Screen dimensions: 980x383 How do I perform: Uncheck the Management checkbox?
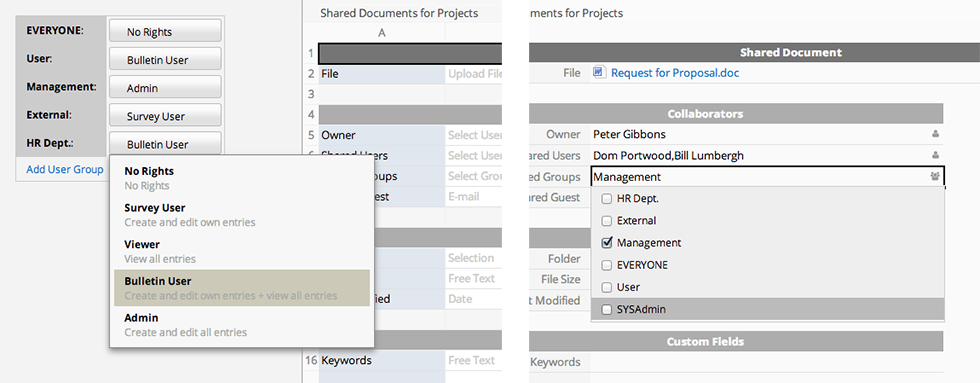click(606, 242)
